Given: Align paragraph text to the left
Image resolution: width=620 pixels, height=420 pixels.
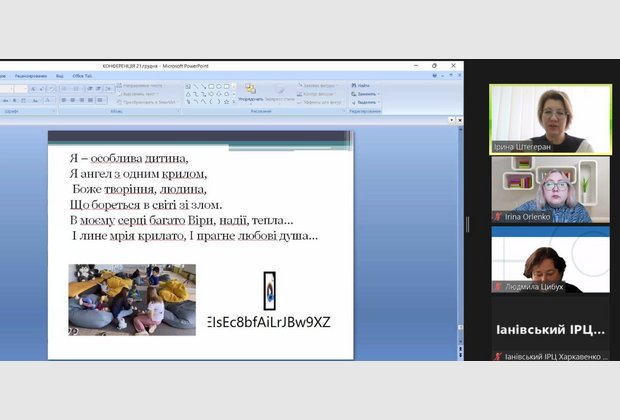Looking at the screenshot, I should (x=64, y=100).
